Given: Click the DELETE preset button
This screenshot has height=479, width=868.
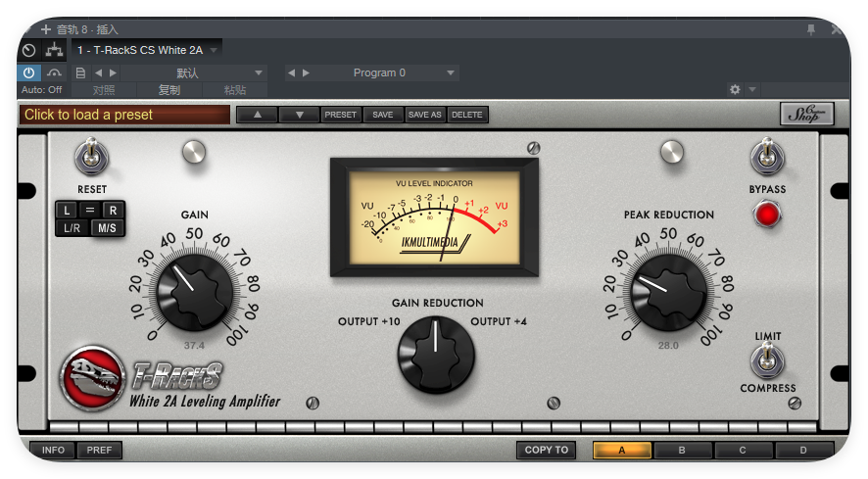Looking at the screenshot, I should 466,115.
